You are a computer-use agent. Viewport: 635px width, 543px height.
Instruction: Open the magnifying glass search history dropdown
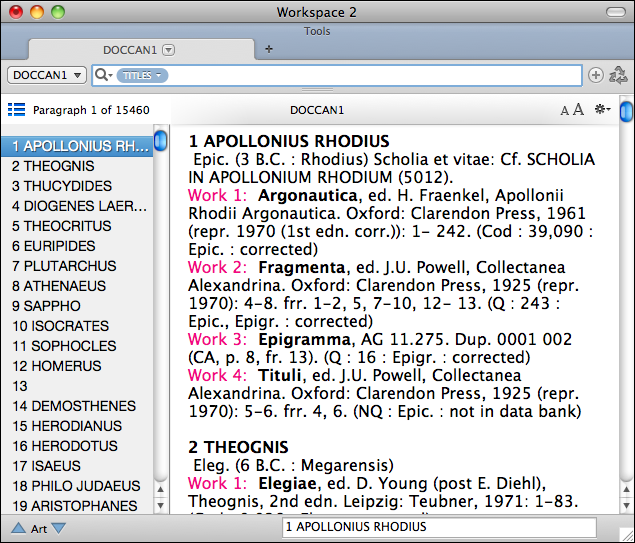pos(103,75)
